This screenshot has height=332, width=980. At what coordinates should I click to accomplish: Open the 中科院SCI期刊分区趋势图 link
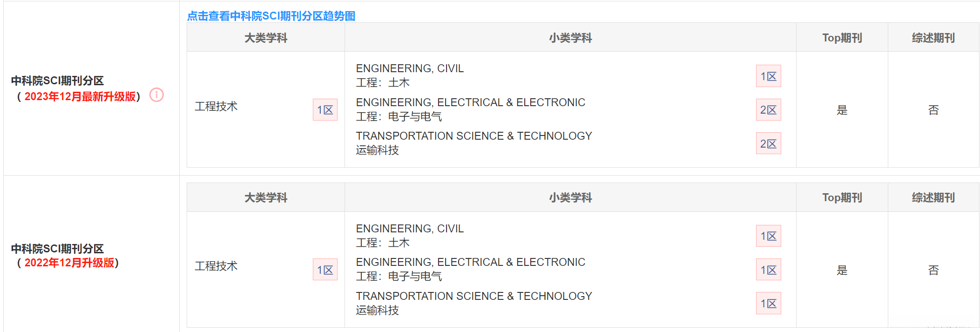[271, 16]
